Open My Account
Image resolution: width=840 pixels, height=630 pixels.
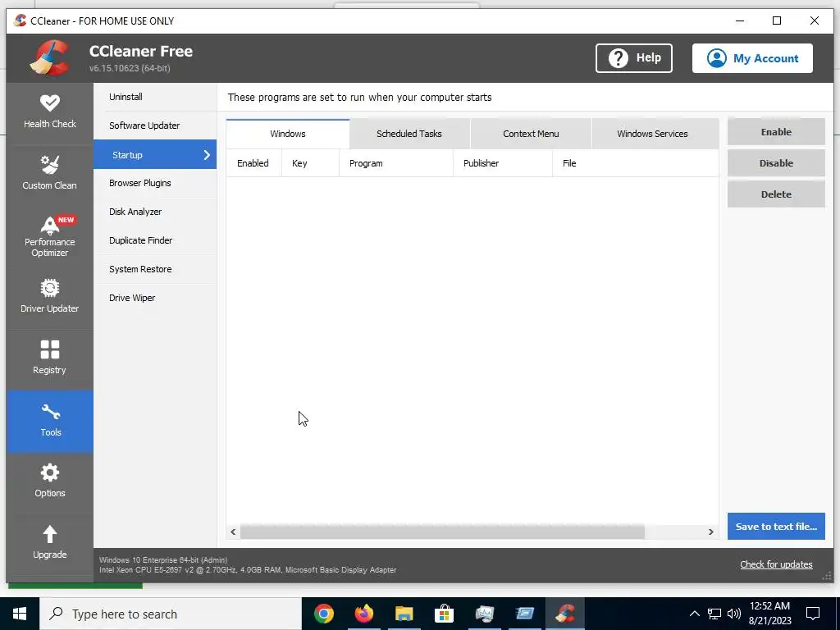[752, 58]
